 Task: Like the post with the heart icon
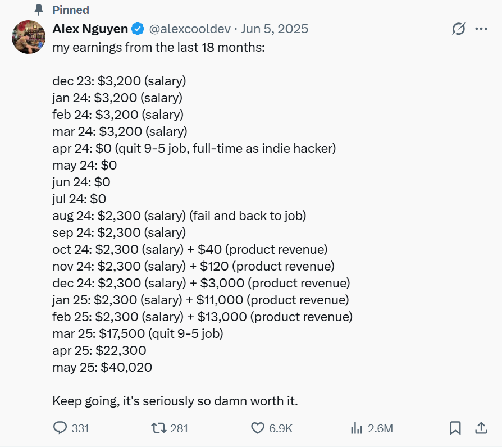257,428
